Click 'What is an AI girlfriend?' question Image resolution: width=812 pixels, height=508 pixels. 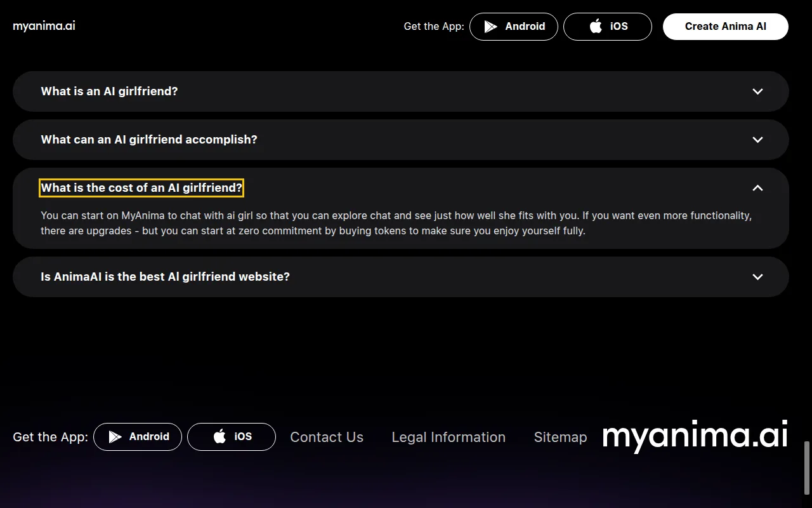tap(109, 91)
